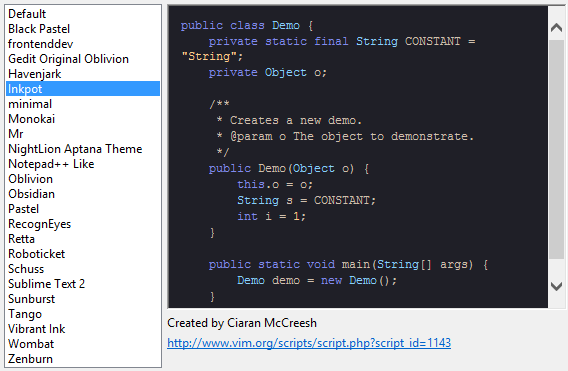Viewport: 568px width, 371px height.
Task: Click the preview scrollbar down arrow
Action: click(x=556, y=286)
